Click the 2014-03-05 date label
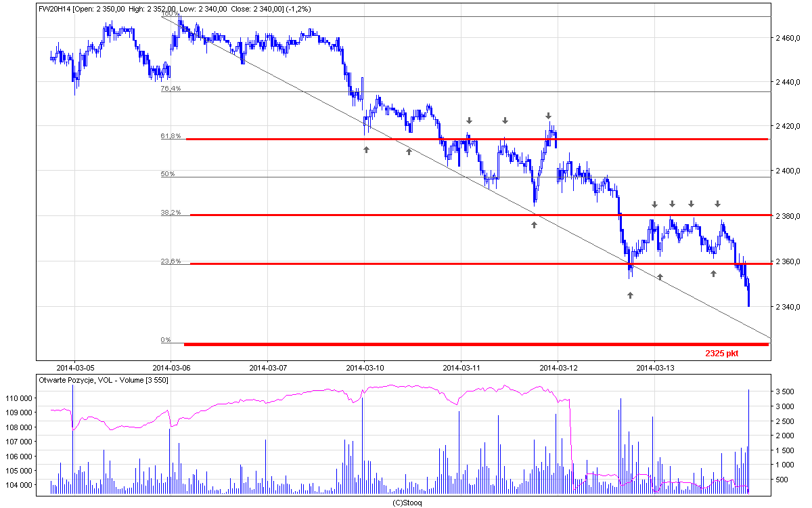The height and width of the screenshot is (508, 812). [x=74, y=368]
